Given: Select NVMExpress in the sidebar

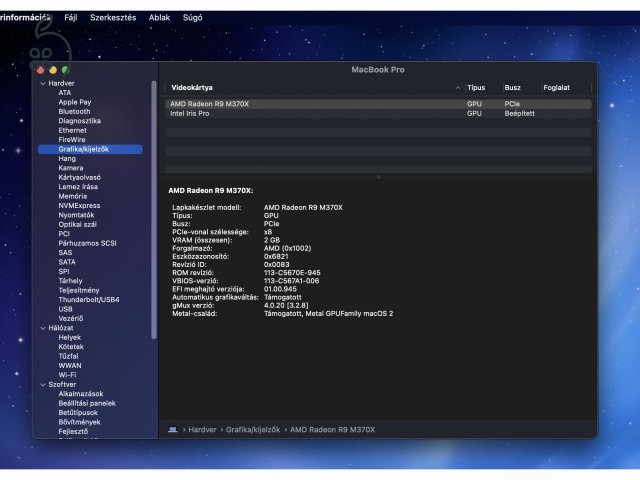Looking at the screenshot, I should pyautogui.click(x=79, y=206).
